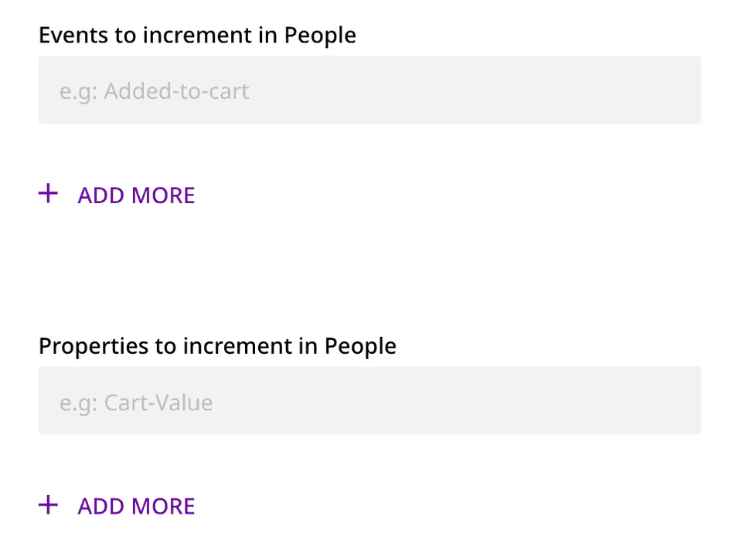Select the "Properties to increment in People" heading

click(x=217, y=345)
